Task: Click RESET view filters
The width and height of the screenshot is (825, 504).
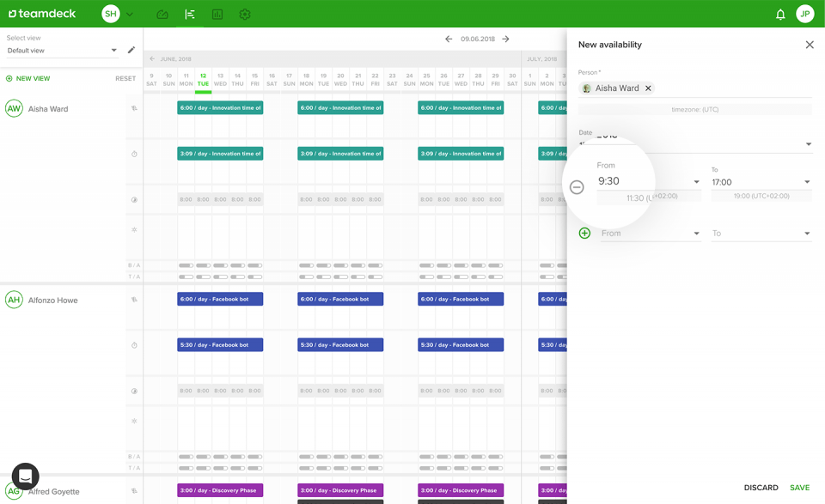Action: point(125,78)
